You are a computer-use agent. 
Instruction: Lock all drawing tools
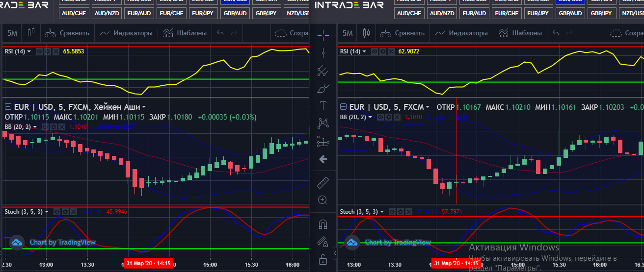[323, 259]
